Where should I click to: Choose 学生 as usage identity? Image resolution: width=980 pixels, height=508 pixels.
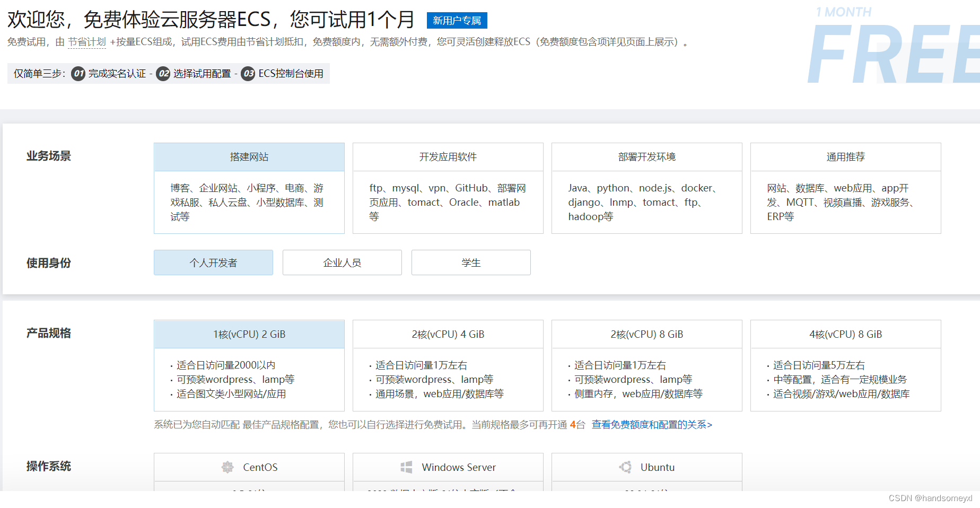pos(470,262)
